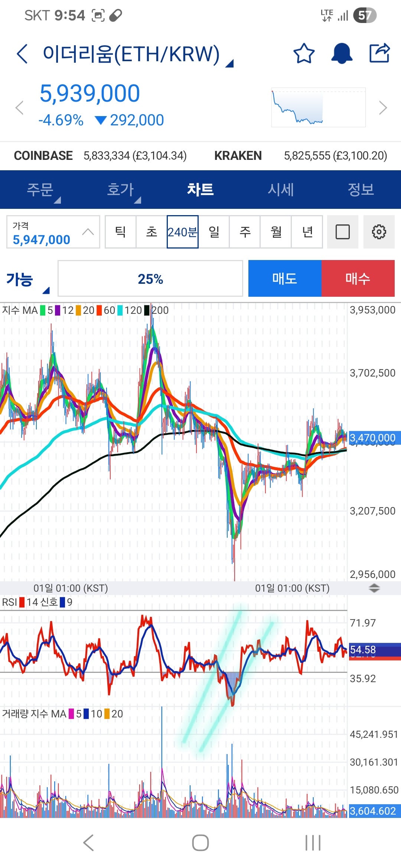Viewport: 401px width, 868px height.
Task: Tap the back arrow beside 이더리움 title
Action: 22,54
